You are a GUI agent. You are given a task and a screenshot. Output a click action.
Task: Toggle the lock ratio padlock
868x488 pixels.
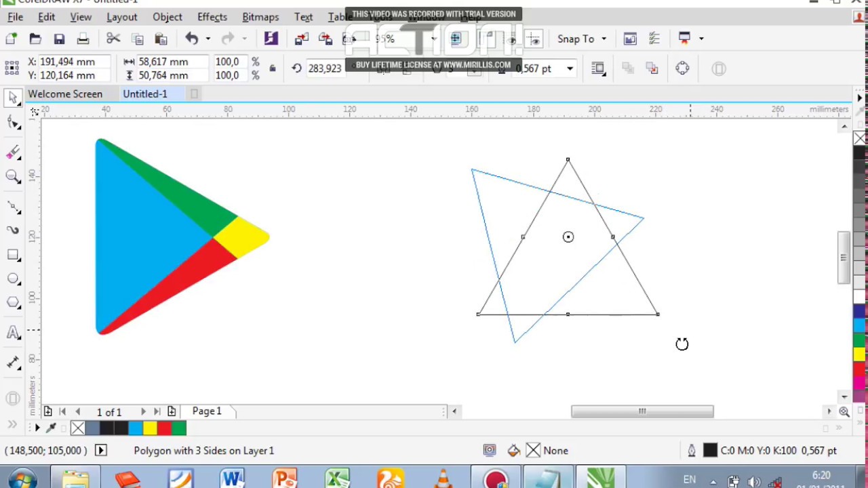273,68
